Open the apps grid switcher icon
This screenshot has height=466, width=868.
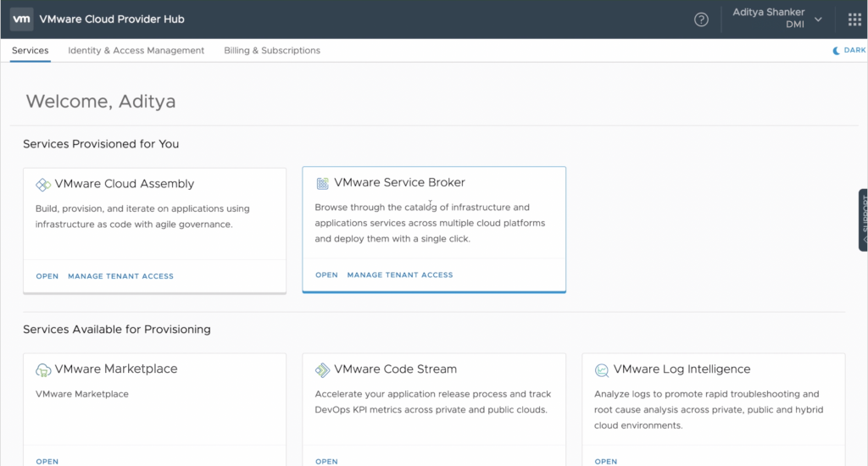point(854,19)
